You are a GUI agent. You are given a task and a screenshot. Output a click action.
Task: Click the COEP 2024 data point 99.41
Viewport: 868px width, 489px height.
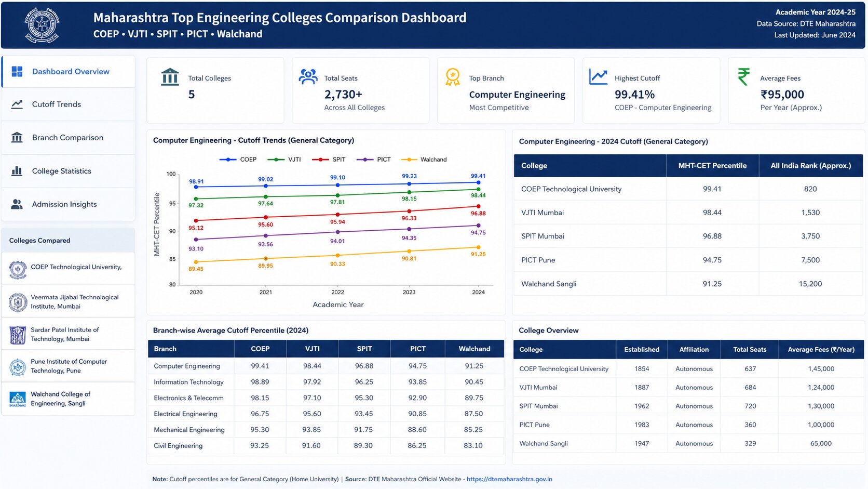(478, 182)
